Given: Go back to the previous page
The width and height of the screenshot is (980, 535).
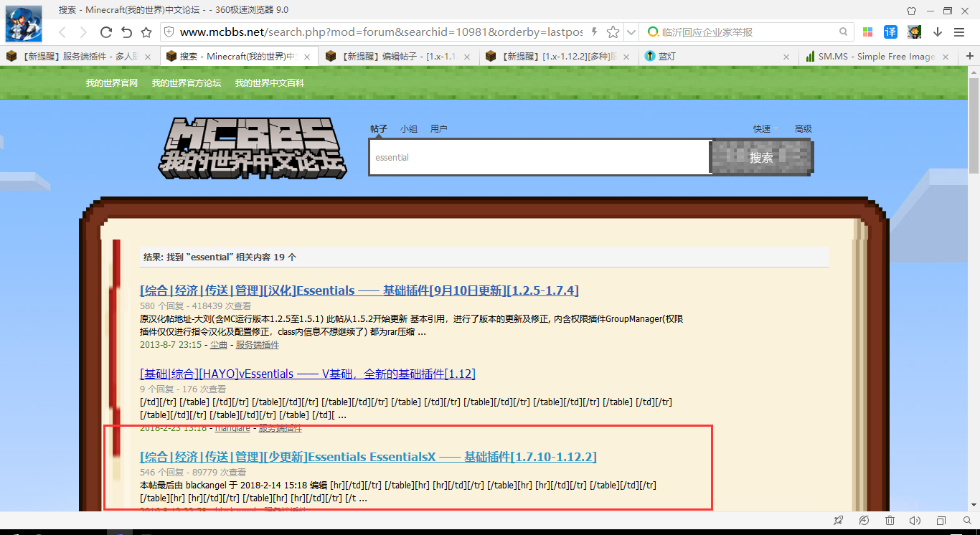Looking at the screenshot, I should (x=62, y=32).
